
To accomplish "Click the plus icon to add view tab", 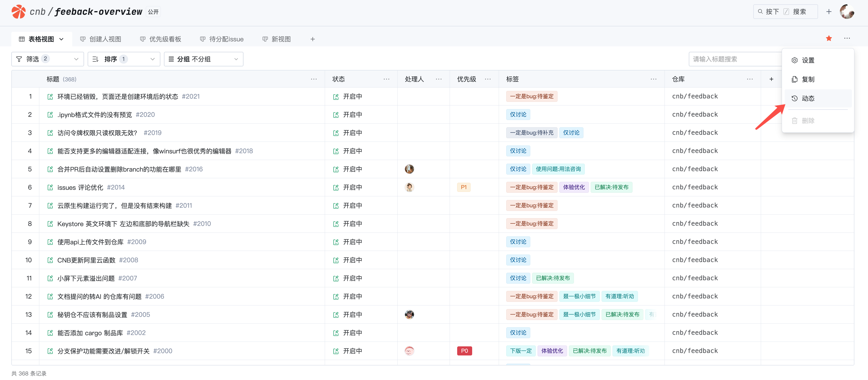I will click(312, 40).
